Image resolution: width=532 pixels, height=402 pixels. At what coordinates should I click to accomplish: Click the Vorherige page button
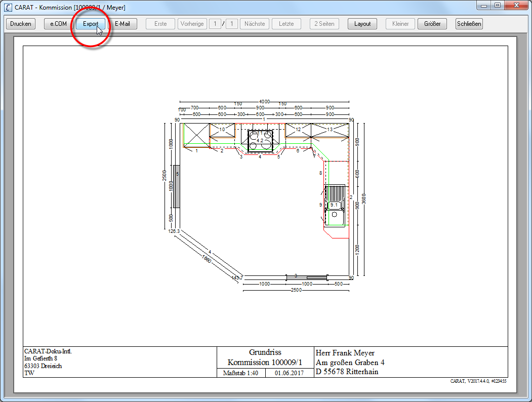(x=192, y=24)
